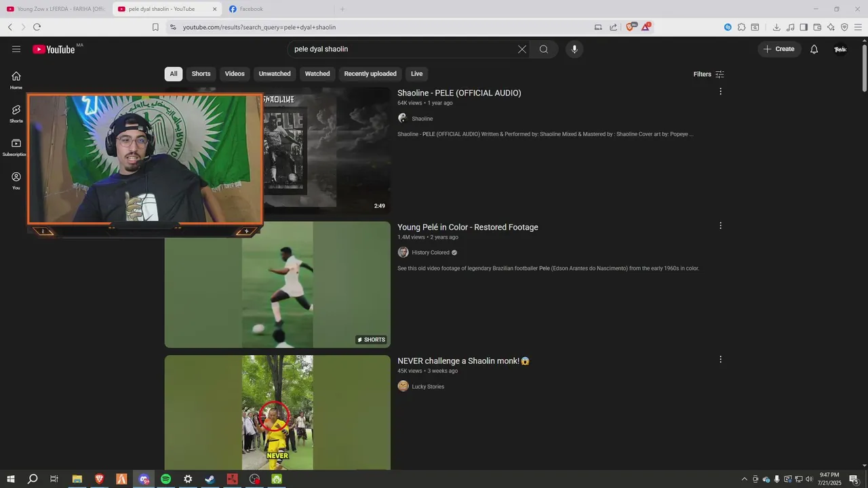The image size is (868, 488).
Task: Open Brave Leo AI sparkle icon
Action: tap(831, 27)
